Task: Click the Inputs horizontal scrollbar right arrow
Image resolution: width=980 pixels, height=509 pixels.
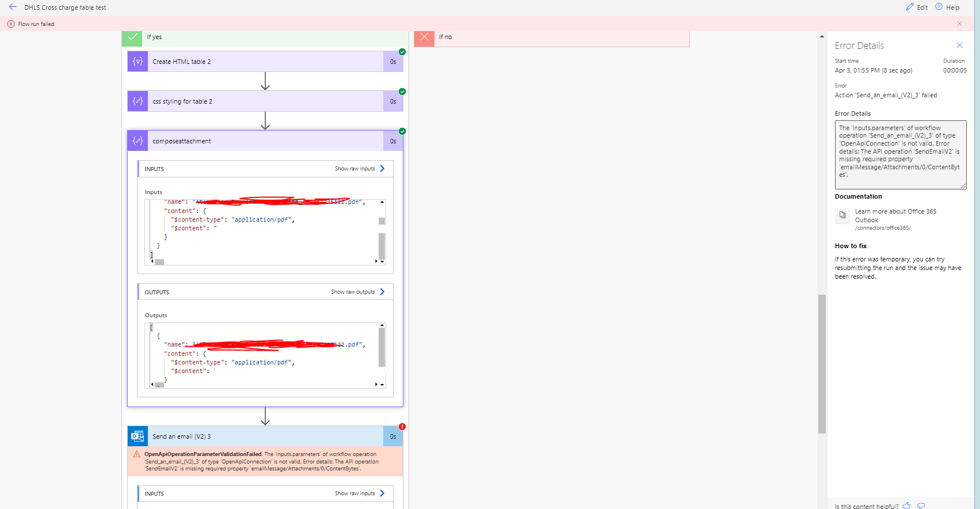Action: [376, 261]
